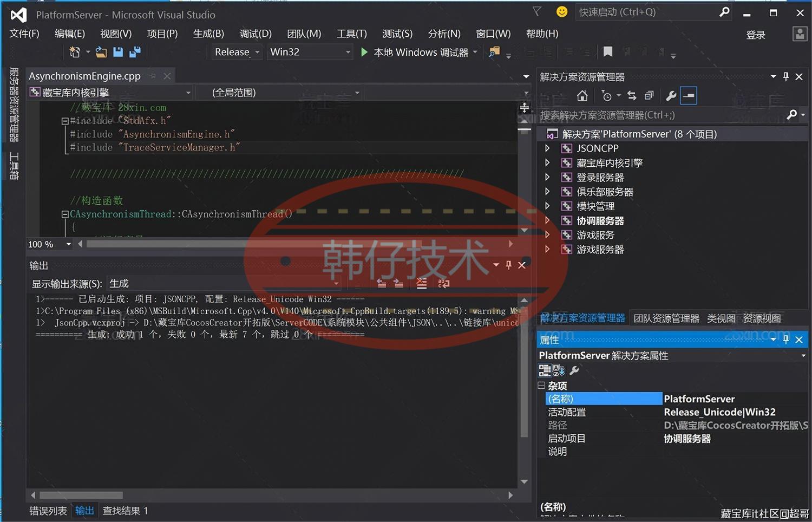Click Property Pages wrench icon in Properties panel
The height and width of the screenshot is (522, 812).
click(574, 370)
